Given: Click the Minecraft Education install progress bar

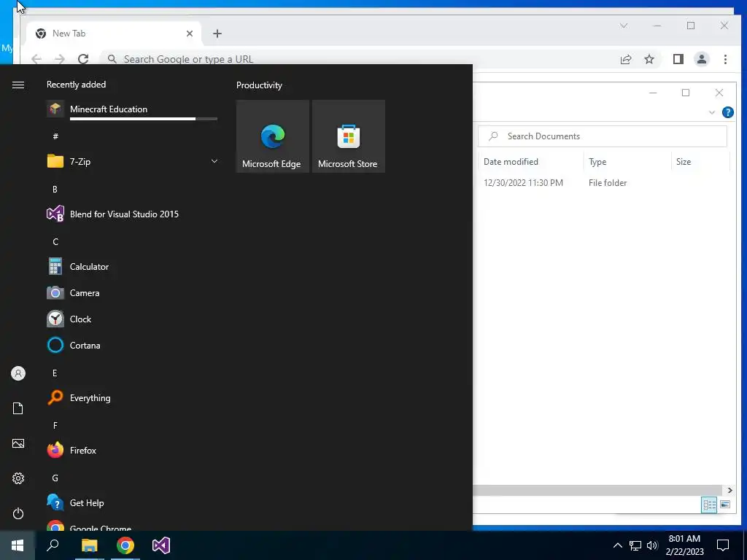Looking at the screenshot, I should click(x=144, y=119).
